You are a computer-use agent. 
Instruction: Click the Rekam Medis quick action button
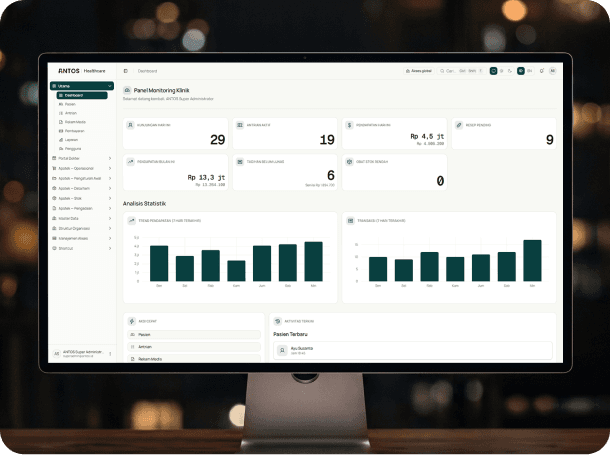[194, 359]
